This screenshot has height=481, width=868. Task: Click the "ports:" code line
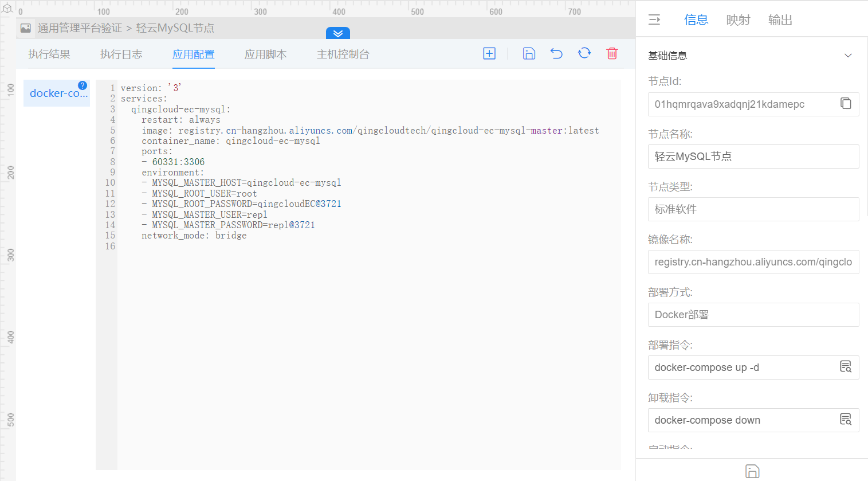157,151
